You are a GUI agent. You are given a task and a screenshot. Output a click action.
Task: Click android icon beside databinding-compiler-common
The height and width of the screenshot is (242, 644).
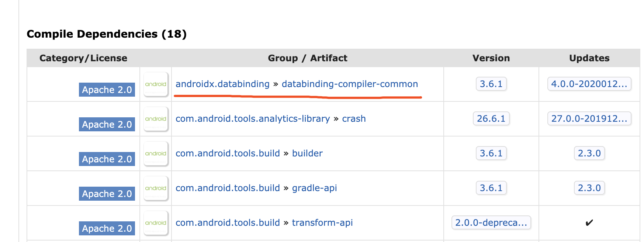156,84
